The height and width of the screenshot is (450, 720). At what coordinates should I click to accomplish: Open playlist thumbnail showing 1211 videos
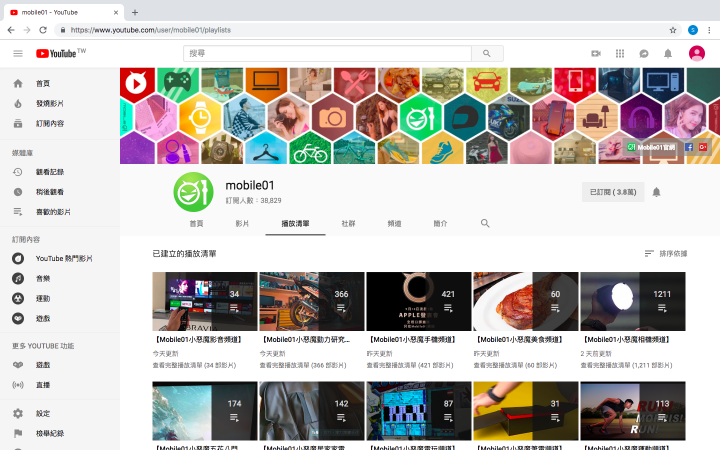633,301
